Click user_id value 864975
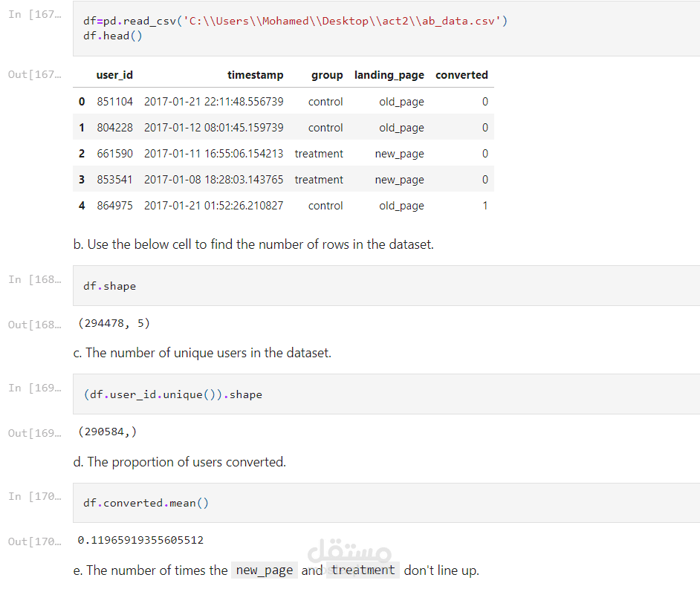The width and height of the screenshot is (700, 589). pyautogui.click(x=114, y=206)
